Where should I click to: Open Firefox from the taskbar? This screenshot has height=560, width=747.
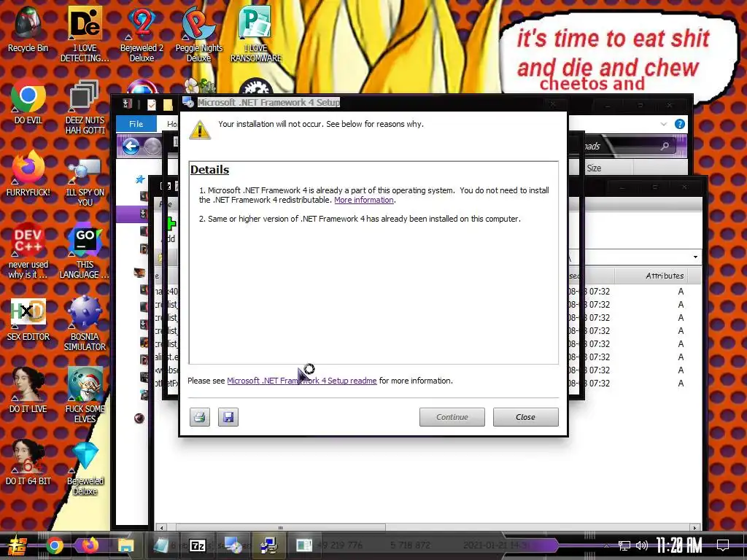point(90,545)
